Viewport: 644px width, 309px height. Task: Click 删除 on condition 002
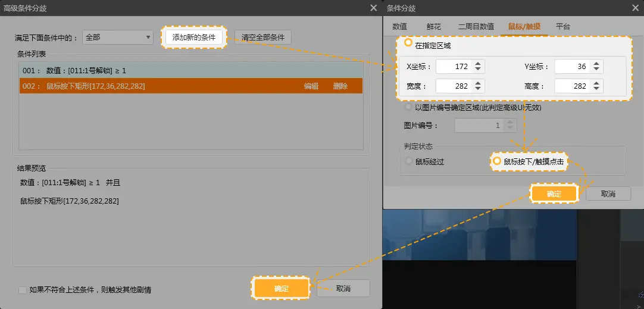(x=340, y=86)
